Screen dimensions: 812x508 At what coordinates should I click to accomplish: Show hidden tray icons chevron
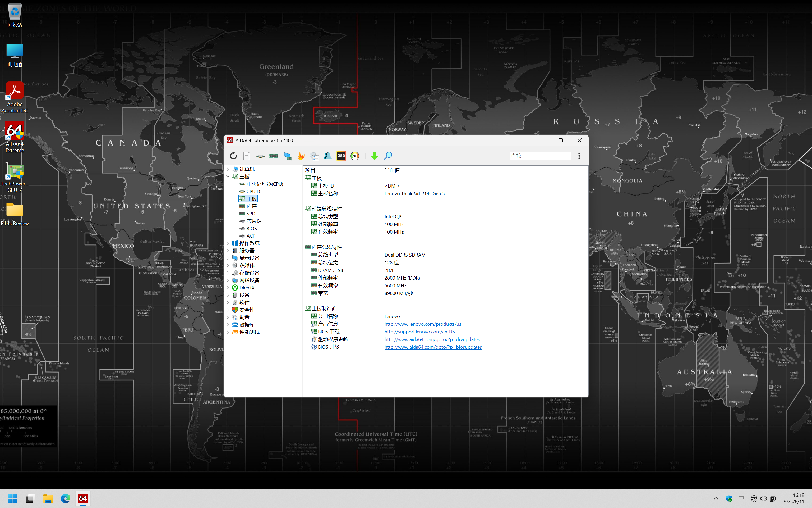click(x=716, y=498)
